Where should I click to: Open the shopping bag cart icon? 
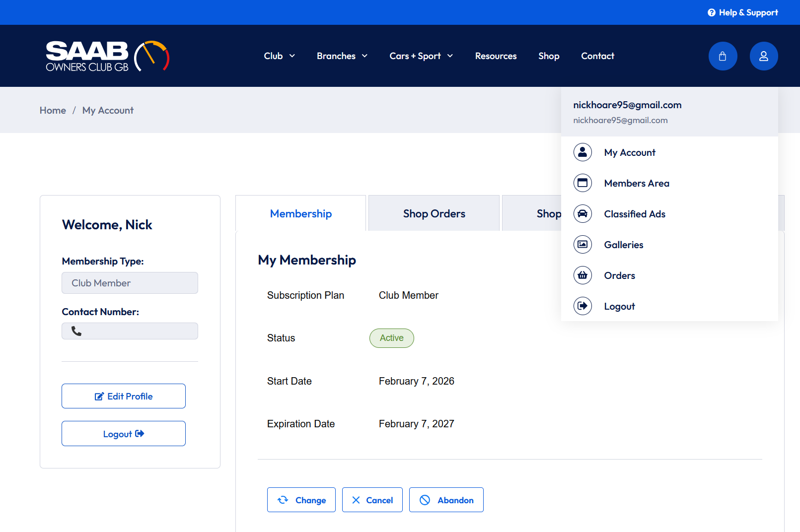click(x=723, y=56)
